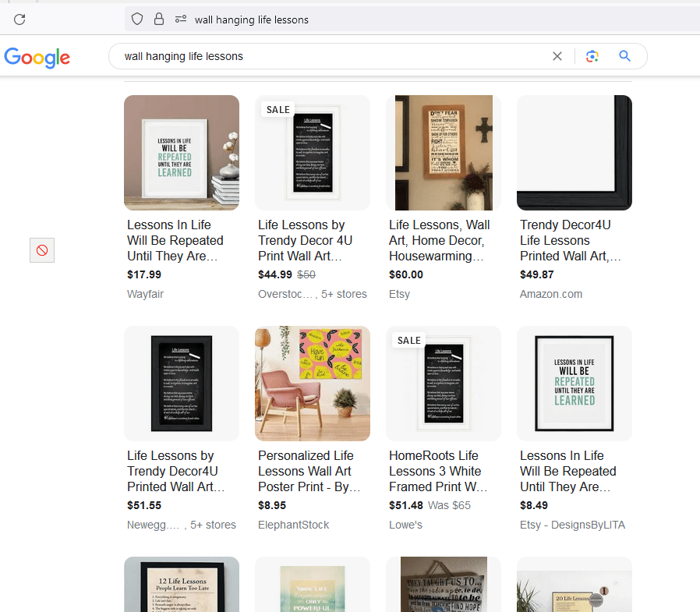700x612 pixels.
Task: Submit the search via the magnifier icon
Action: [x=624, y=56]
